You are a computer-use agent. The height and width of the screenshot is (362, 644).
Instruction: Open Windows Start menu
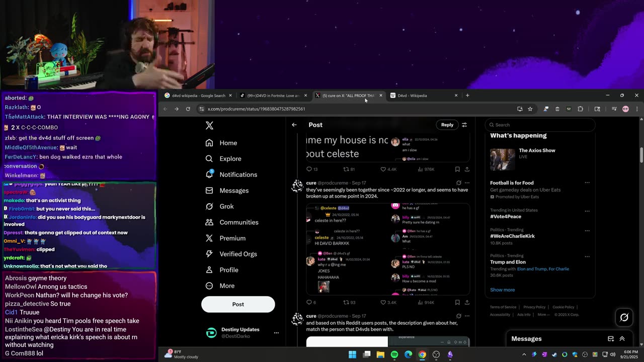352,354
